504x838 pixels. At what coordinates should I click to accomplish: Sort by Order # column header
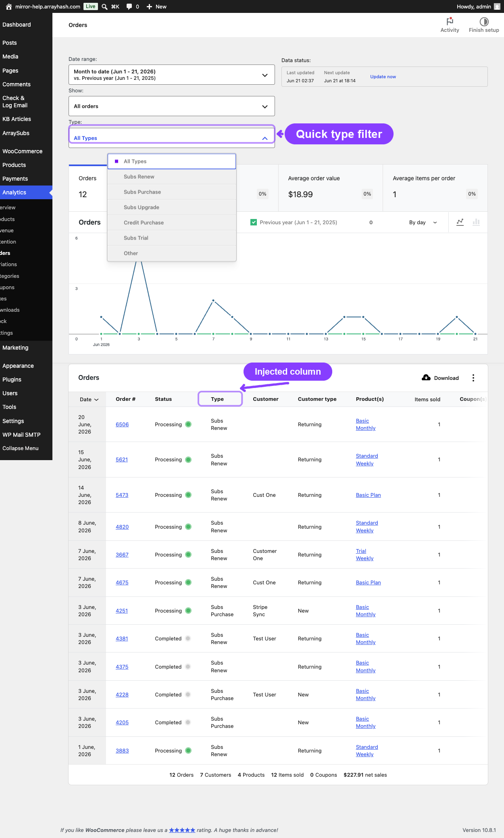(x=125, y=399)
